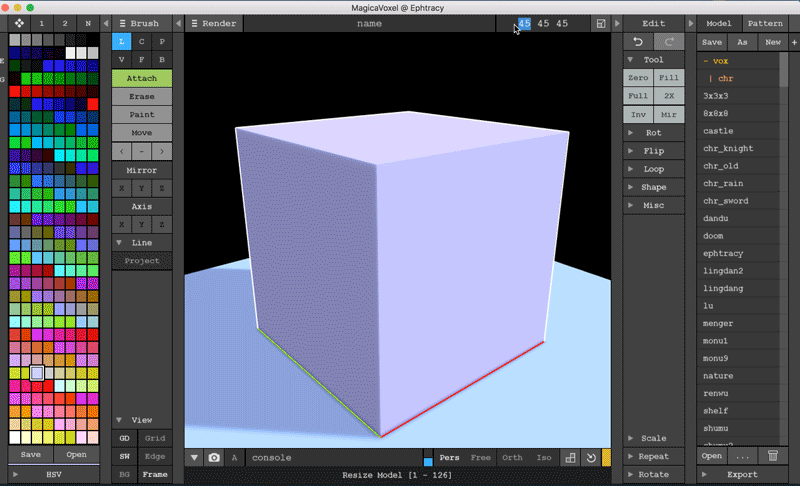Viewport: 800px width, 486px height.
Task: Expand Edit panel with right arrow
Action: (x=617, y=23)
